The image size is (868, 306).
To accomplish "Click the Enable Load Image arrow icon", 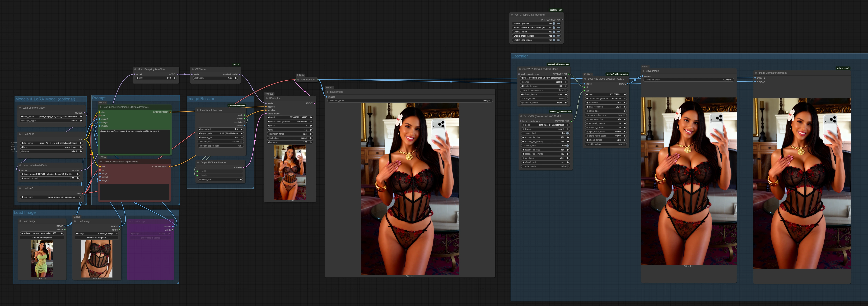I will (x=558, y=40).
